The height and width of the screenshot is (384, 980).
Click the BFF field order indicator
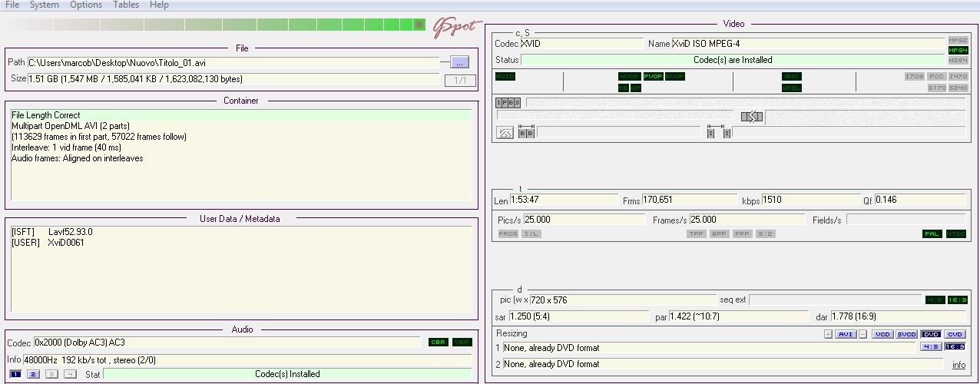720,234
